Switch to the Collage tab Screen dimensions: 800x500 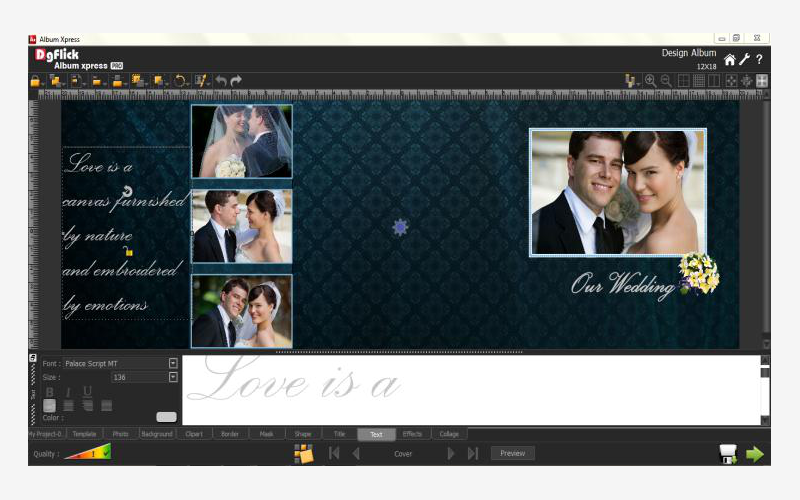(x=449, y=434)
